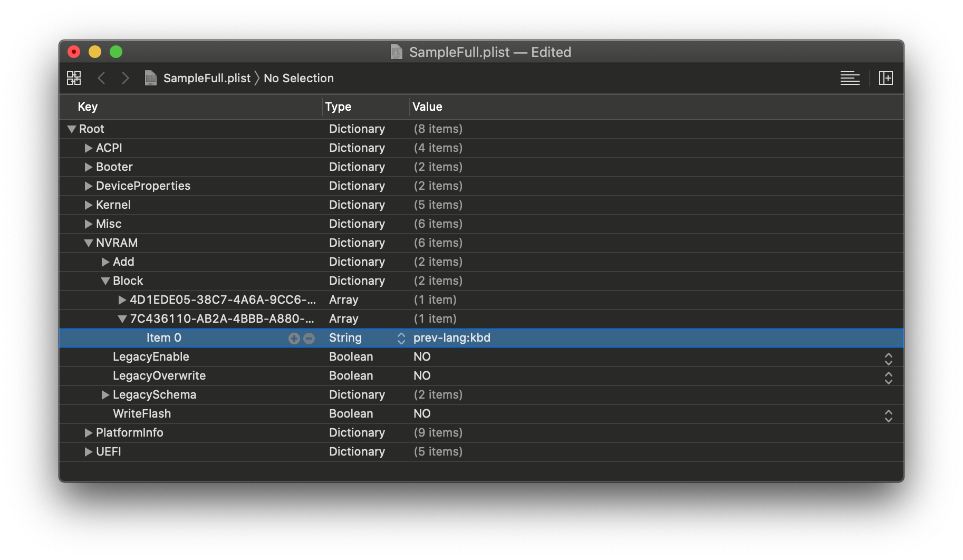Viewport: 963px width, 560px height.
Task: Remove Item 0 with the minus button
Action: click(310, 339)
